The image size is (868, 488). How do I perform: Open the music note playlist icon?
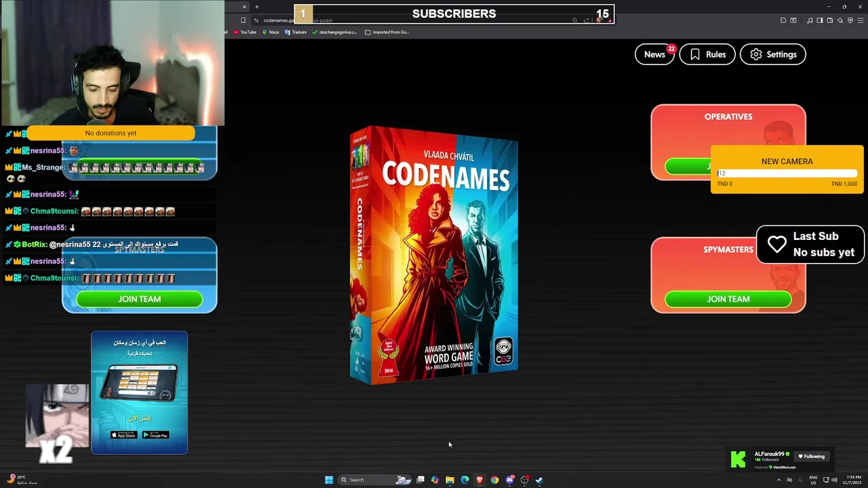(x=810, y=20)
